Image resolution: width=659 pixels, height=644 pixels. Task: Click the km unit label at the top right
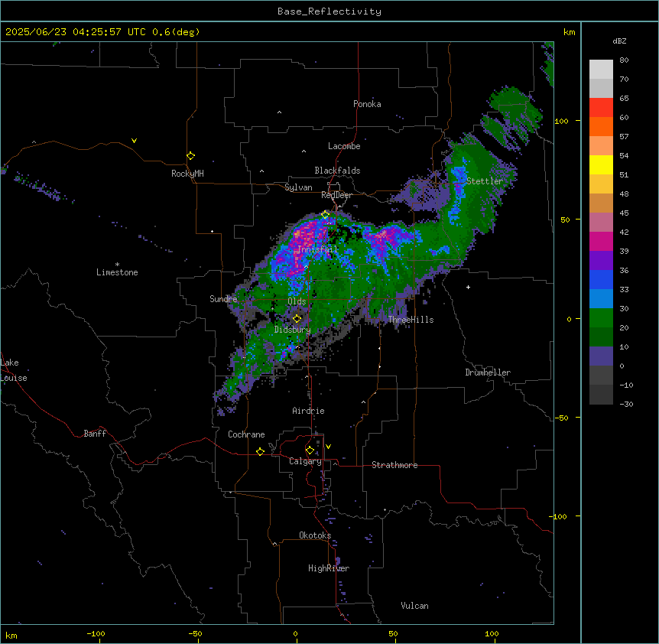[x=570, y=32]
